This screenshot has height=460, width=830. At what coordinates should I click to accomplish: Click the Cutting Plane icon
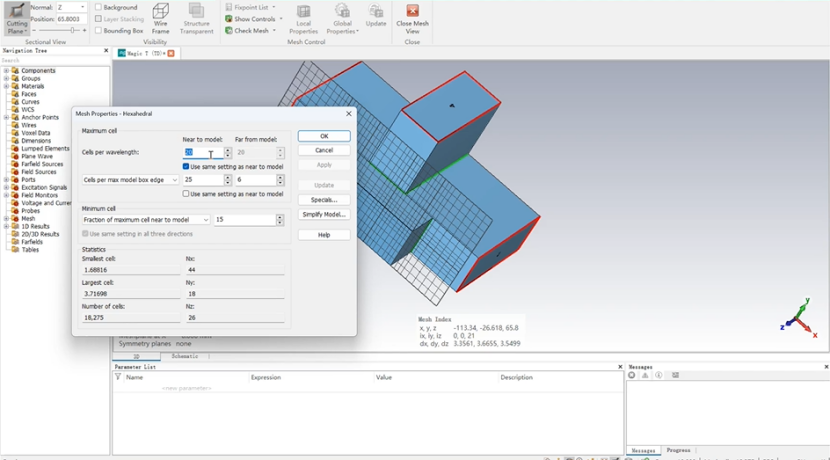(x=16, y=16)
